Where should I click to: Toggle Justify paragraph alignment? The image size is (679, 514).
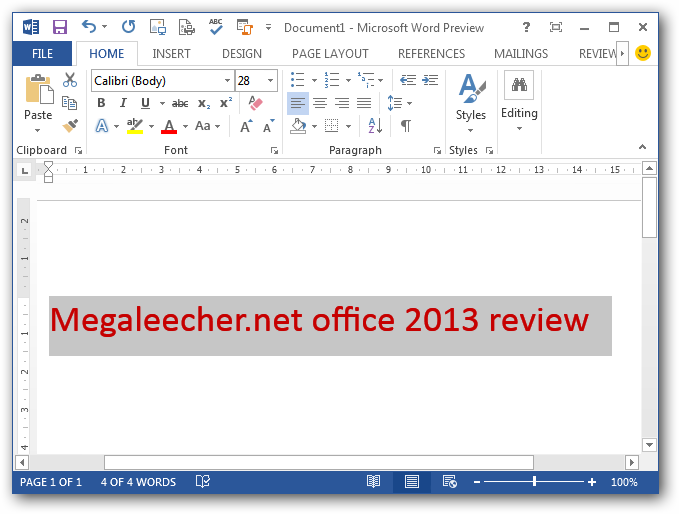364,103
